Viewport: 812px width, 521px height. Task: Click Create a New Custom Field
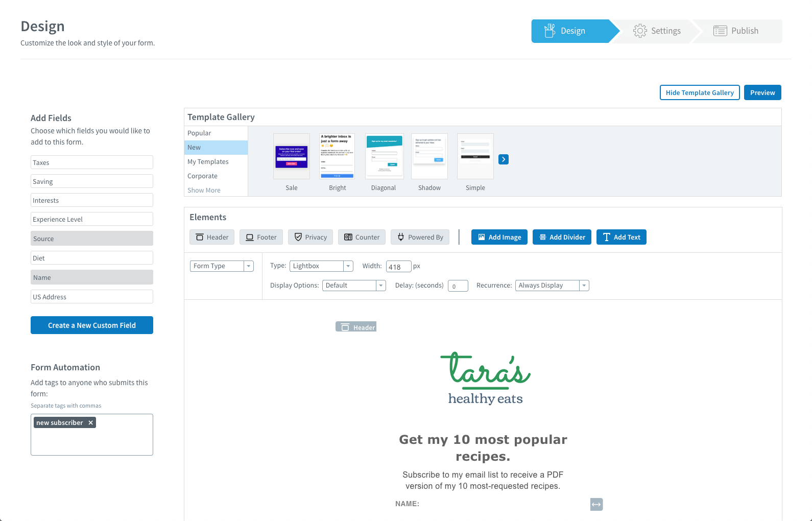(92, 325)
